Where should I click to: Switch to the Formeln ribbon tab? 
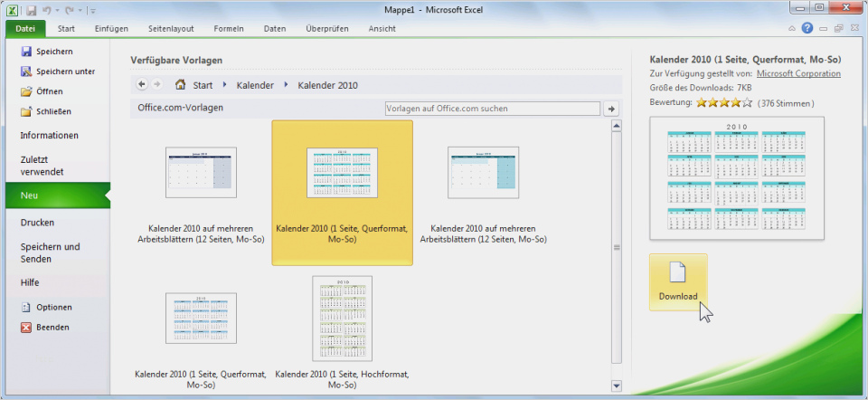point(229,29)
